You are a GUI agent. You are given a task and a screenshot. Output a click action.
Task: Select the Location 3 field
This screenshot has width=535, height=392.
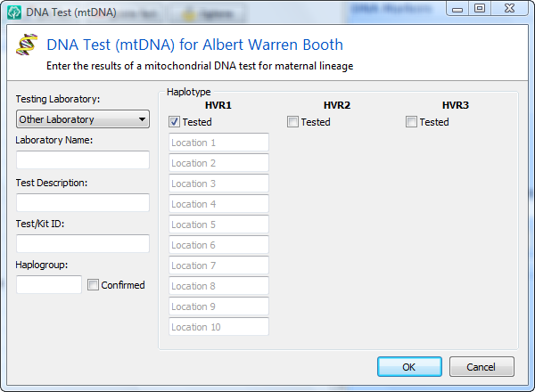click(x=218, y=183)
